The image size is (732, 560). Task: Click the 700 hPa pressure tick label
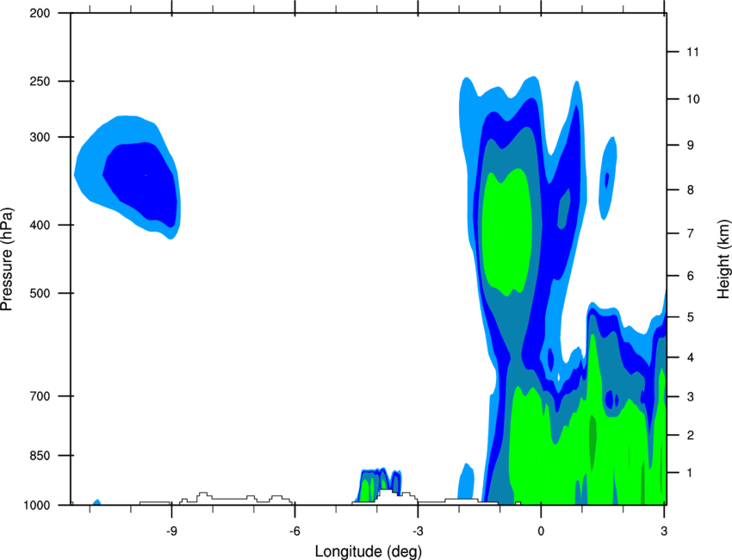point(40,396)
